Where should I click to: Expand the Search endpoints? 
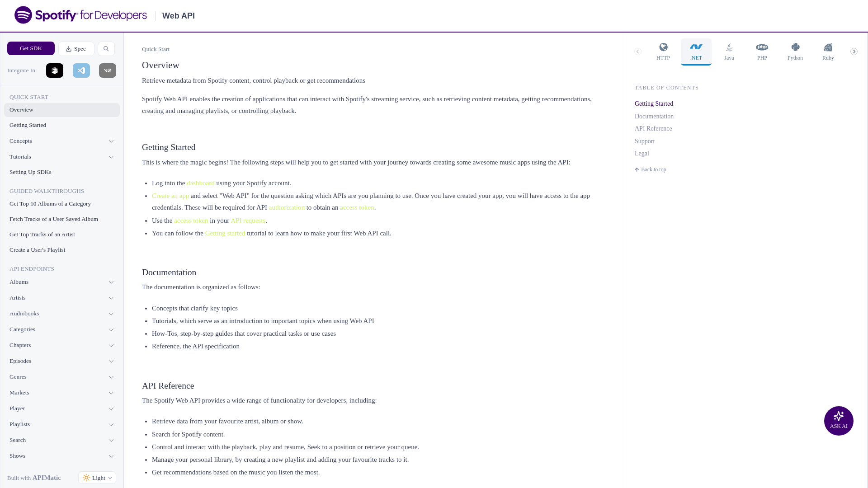[62, 440]
